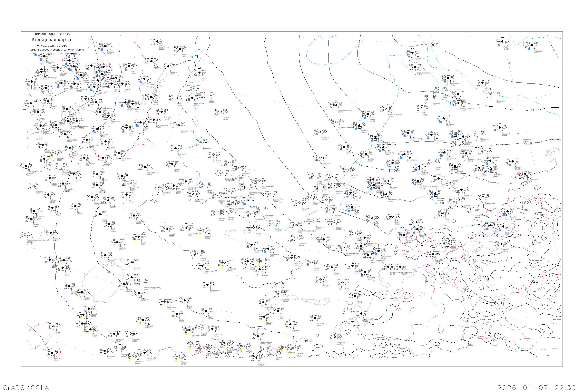The image size is (588, 392).
Task: Click the red square below Сергач station data
Action: coord(43,92)
